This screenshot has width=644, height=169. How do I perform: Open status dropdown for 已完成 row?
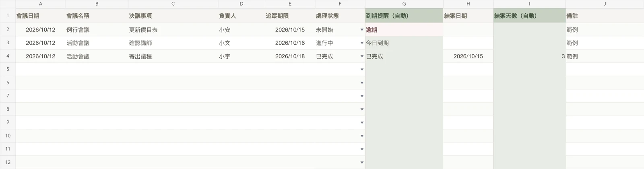point(362,56)
